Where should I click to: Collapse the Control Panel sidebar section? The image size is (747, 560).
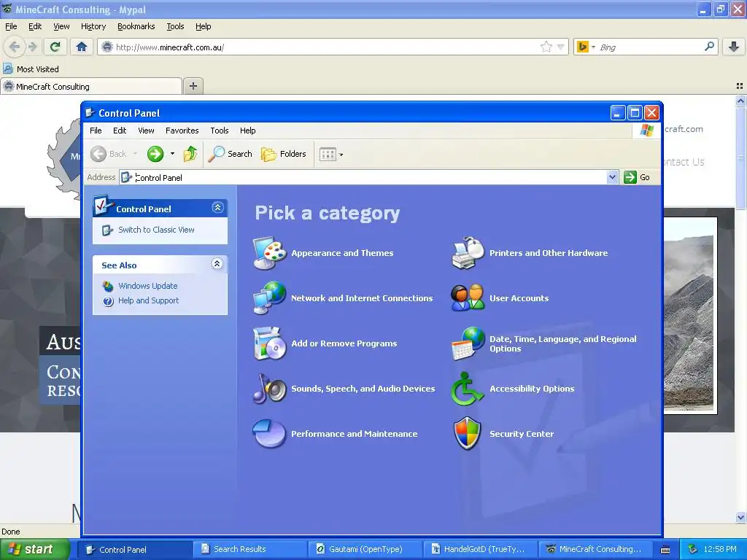217,208
